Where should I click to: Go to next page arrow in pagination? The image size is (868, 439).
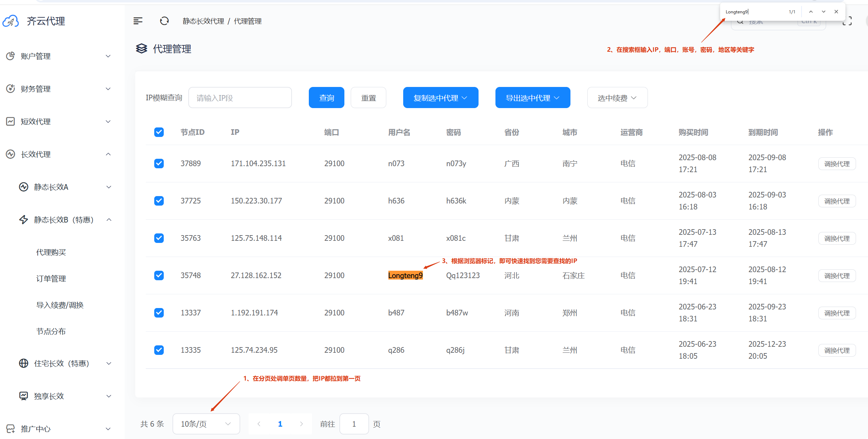[x=301, y=424]
